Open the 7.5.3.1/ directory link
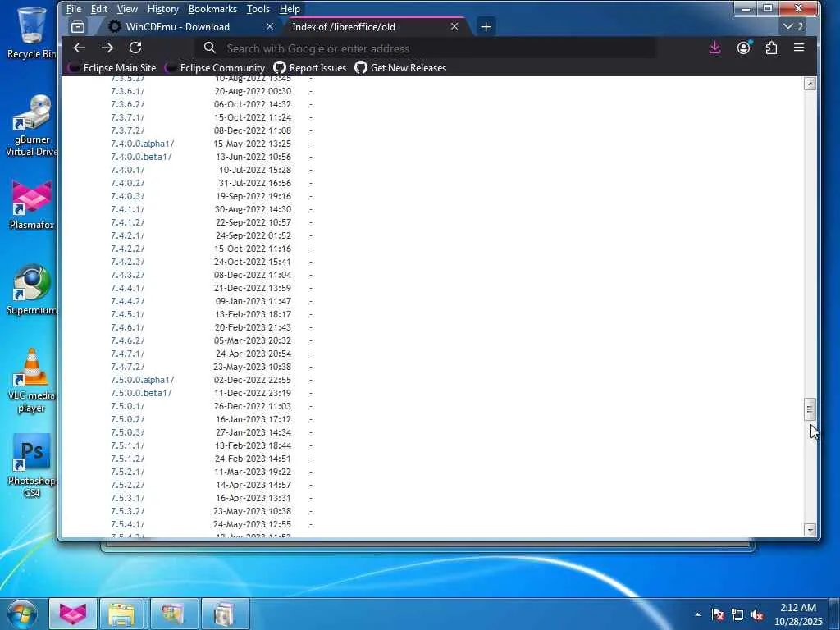The width and height of the screenshot is (840, 630). tap(127, 498)
